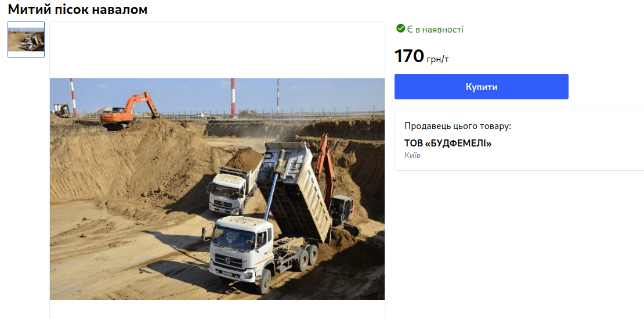Click the green availability checkmark icon
The image size is (644, 319).
(400, 29)
